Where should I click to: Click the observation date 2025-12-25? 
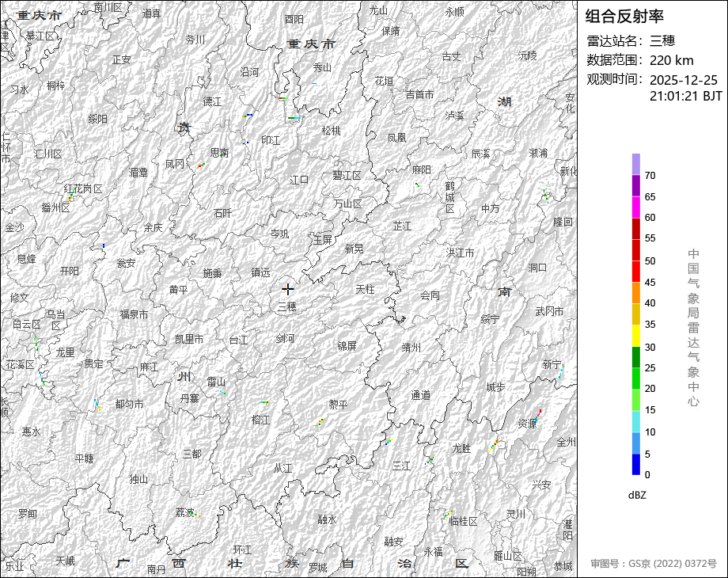point(684,80)
